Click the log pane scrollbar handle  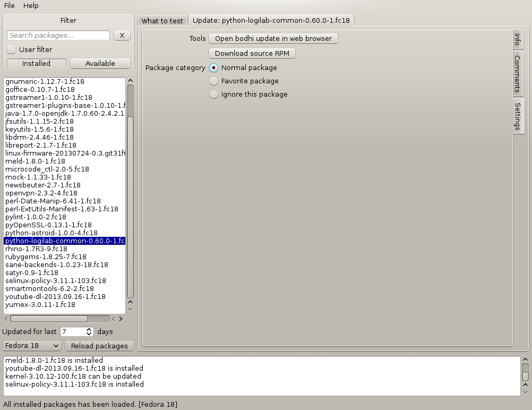tap(525, 376)
